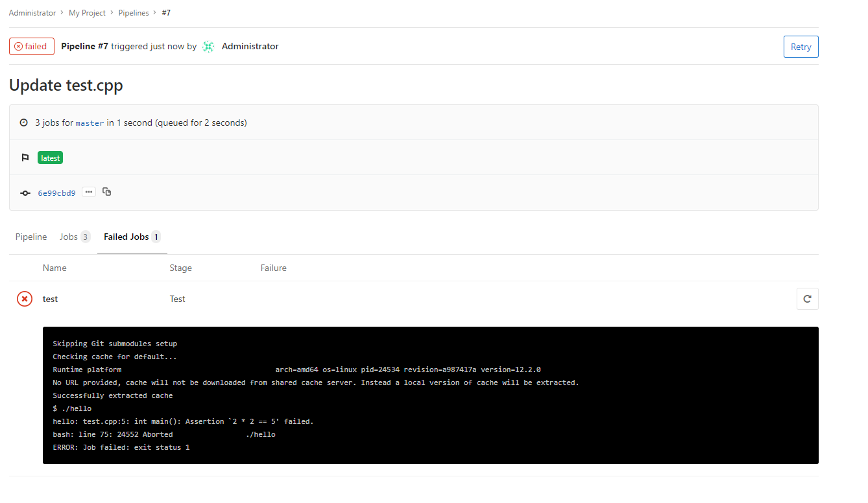The width and height of the screenshot is (868, 503).
Task: Select the Failed Jobs tab
Action: pos(127,237)
